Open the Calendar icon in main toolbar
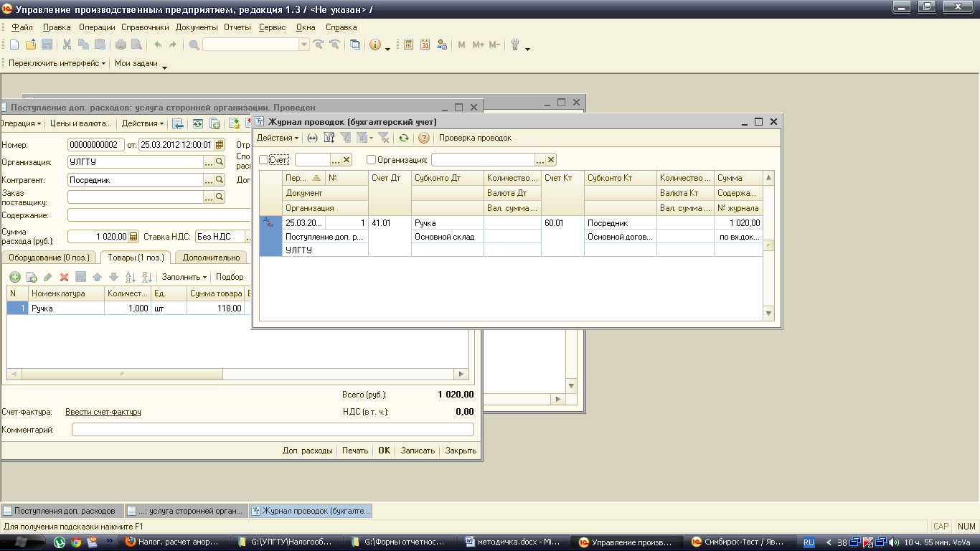 tap(425, 44)
